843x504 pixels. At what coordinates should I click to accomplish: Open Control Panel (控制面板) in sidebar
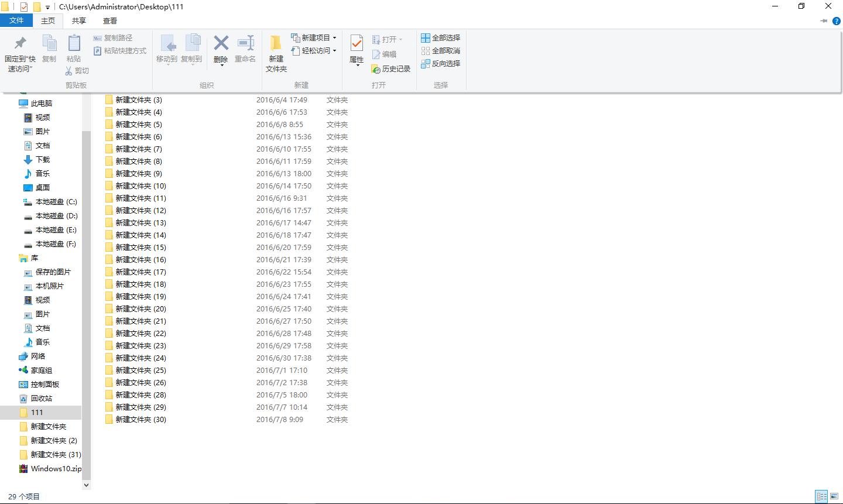point(45,385)
